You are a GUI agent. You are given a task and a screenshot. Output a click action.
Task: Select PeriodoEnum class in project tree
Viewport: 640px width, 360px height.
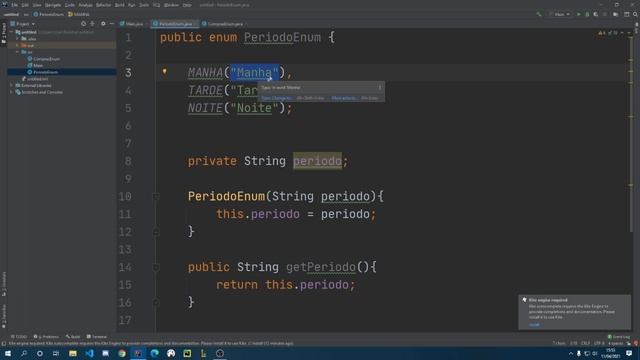pos(43,72)
